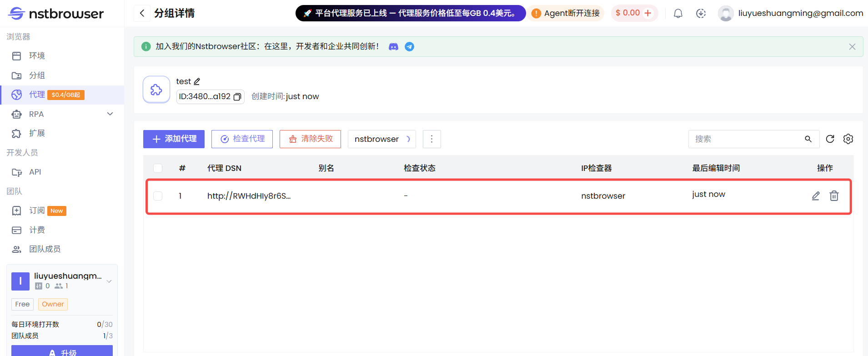The image size is (868, 356).
Task: Open the Discord community link
Action: (x=393, y=46)
